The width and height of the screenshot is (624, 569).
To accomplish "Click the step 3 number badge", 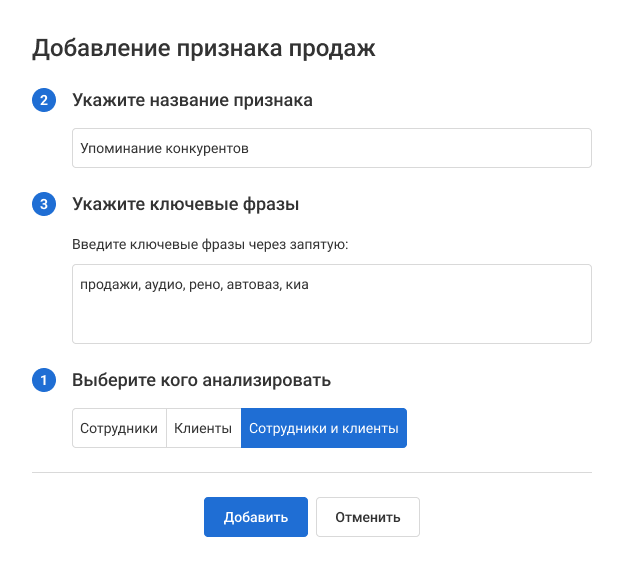I will (x=44, y=205).
